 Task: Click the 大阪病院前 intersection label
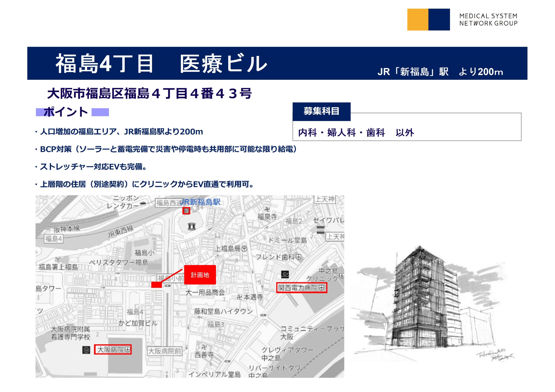click(165, 351)
